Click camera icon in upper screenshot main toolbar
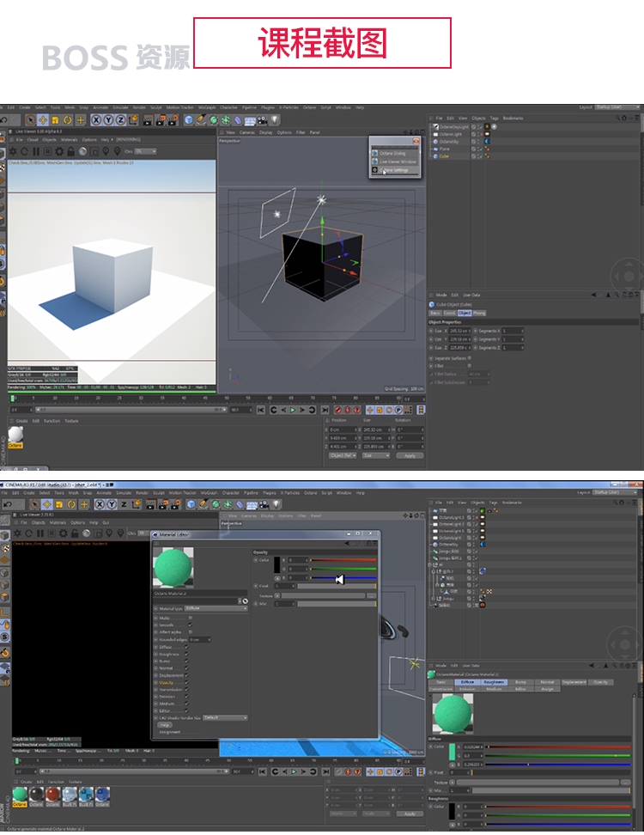The height and width of the screenshot is (835, 644). point(263,119)
